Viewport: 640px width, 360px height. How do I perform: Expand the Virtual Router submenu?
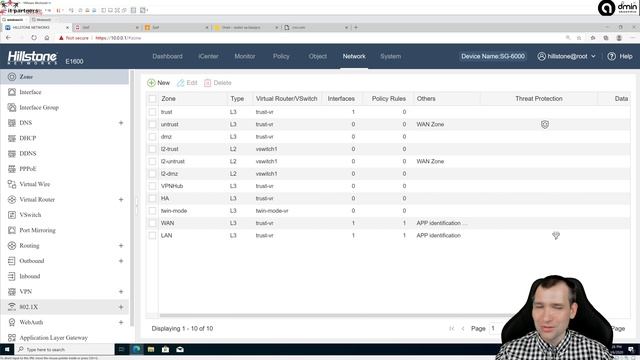[x=121, y=200]
